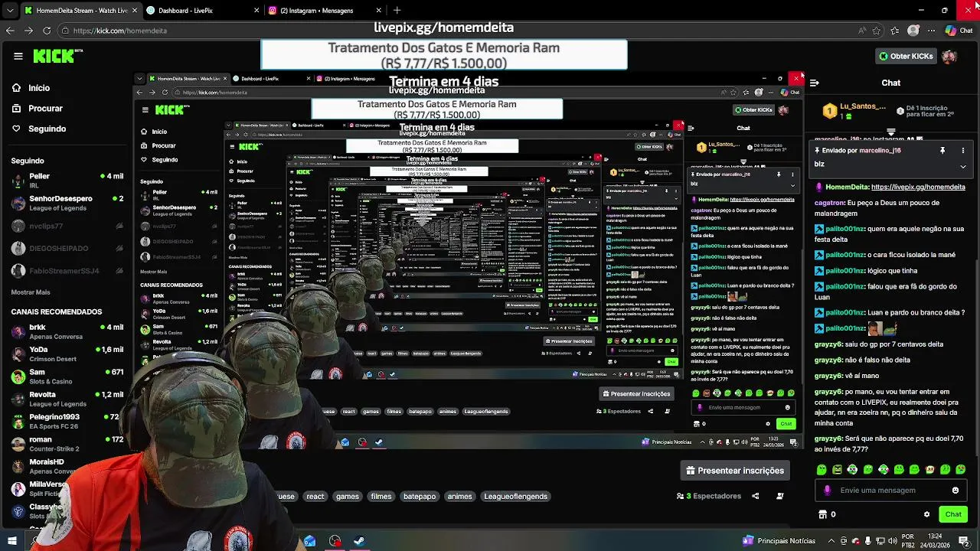
Task: Open Windows notification center
Action: click(x=964, y=541)
